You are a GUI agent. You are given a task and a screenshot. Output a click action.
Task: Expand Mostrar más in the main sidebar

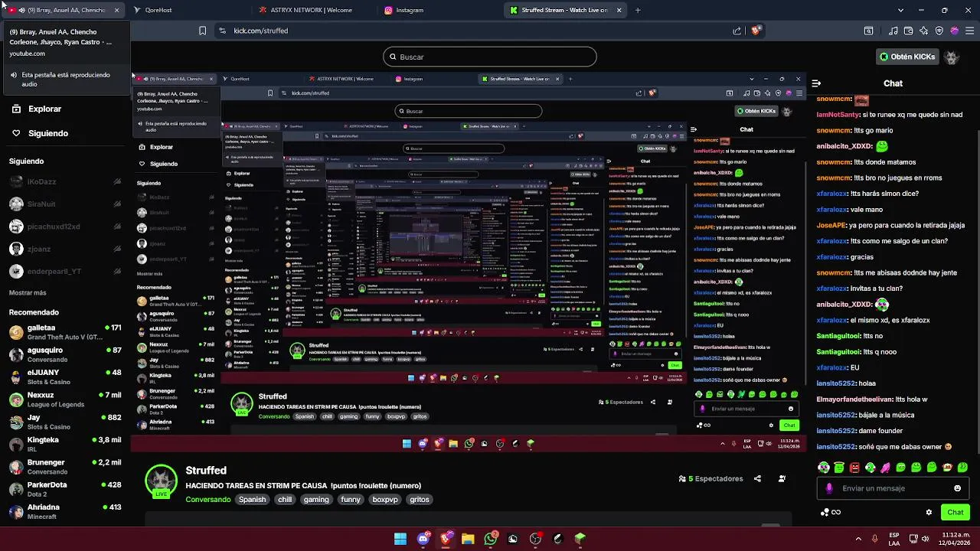28,293
